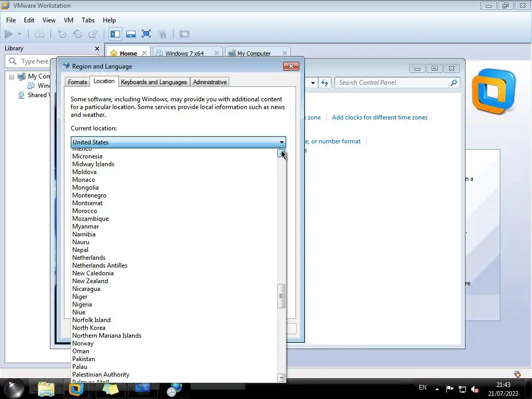
Task: Select Moldova from the list
Action: [x=175, y=172]
